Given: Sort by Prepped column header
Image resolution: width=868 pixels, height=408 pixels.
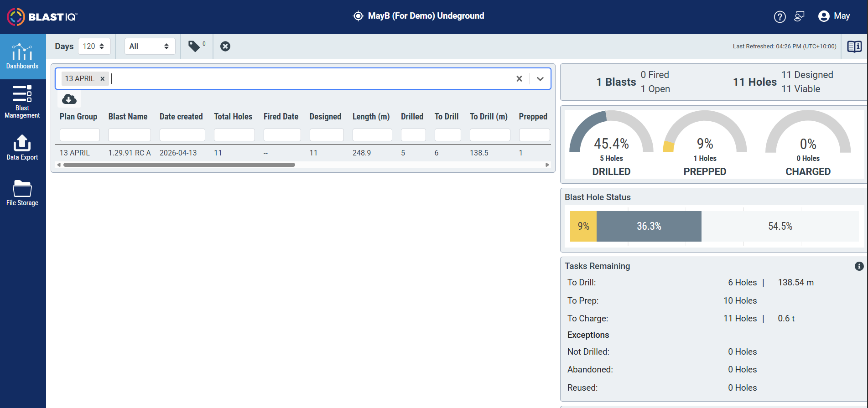Looking at the screenshot, I should [x=533, y=116].
